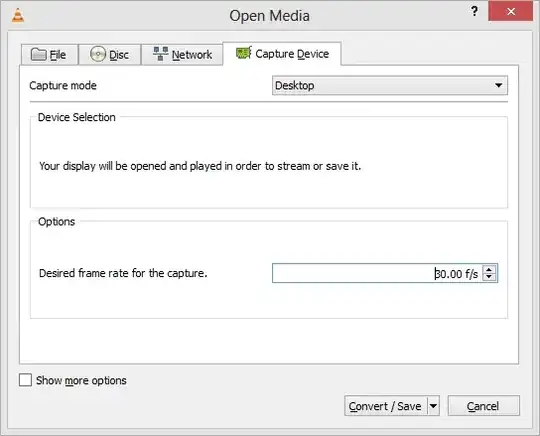540x436 pixels.
Task: Switch to the Network tab
Action: pos(182,54)
